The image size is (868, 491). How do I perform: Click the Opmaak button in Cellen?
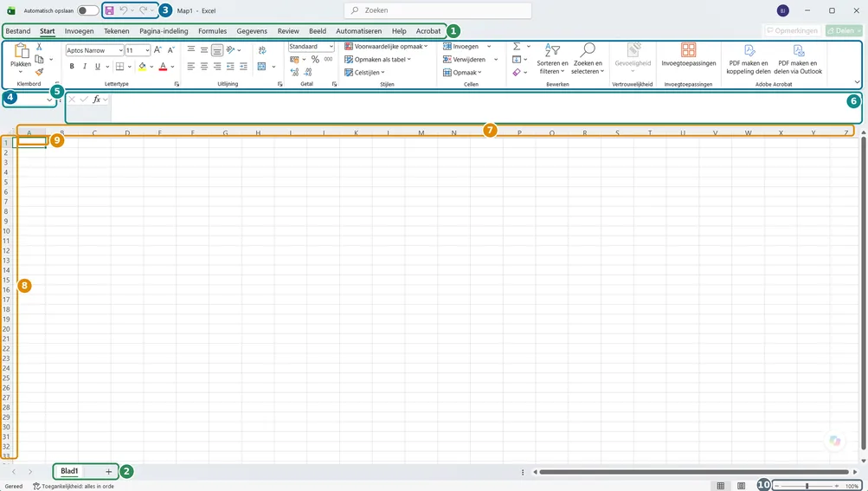(462, 73)
